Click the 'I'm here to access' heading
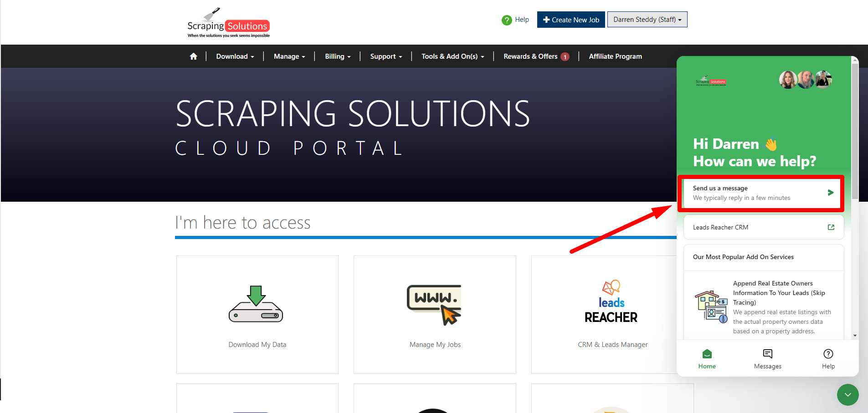 [243, 223]
